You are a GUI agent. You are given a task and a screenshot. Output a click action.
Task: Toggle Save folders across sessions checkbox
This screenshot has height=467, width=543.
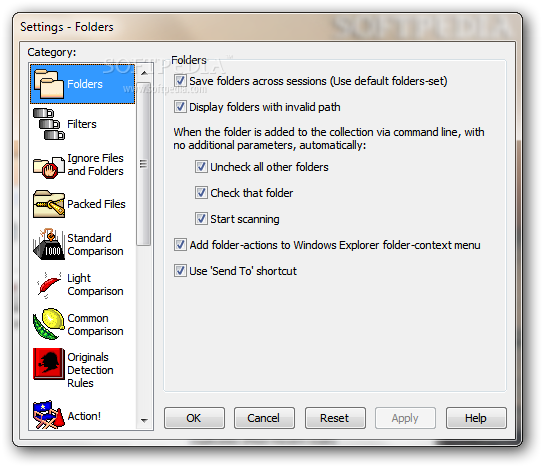tap(180, 81)
